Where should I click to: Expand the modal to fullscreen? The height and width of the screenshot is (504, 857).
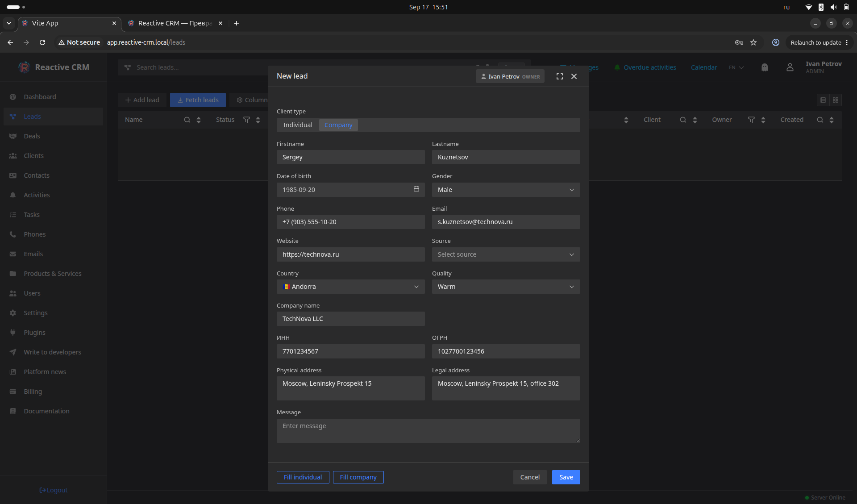tap(560, 76)
